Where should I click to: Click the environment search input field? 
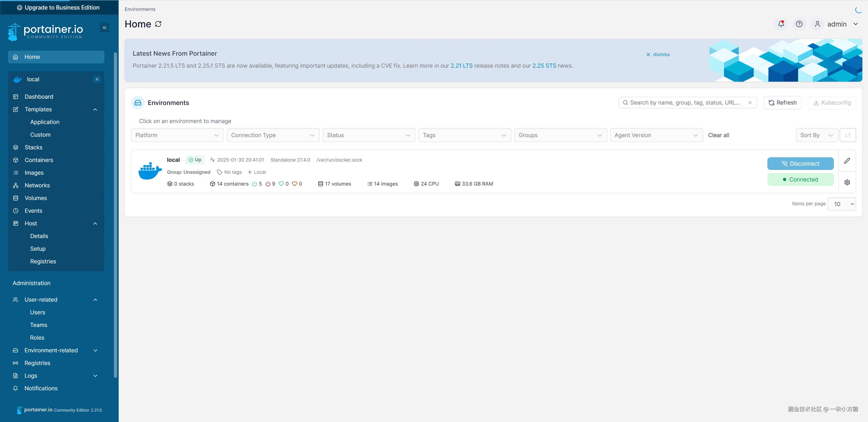684,103
